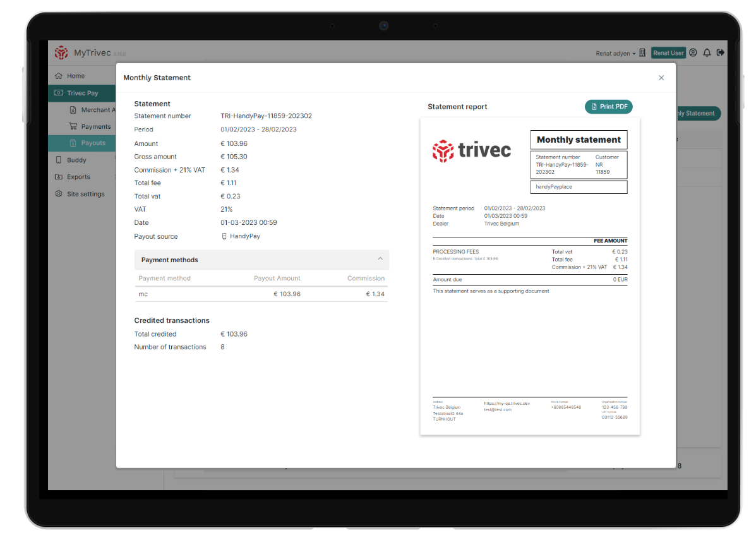Expand the Trivec Pay sidebar group
756x535 pixels.
82,93
